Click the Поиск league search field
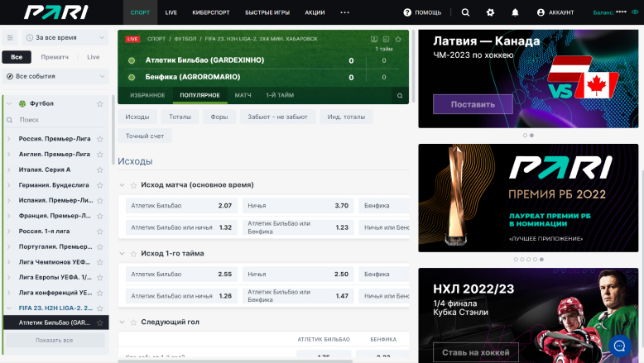This screenshot has height=363, width=644. point(58,120)
